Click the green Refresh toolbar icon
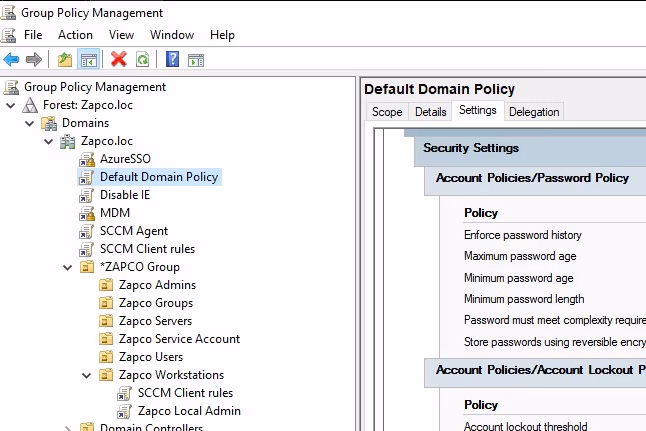This screenshot has height=431, width=646. coord(143,60)
